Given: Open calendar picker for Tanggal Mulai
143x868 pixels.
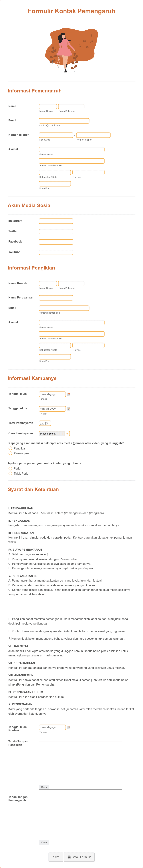Looking at the screenshot, I should coord(69,394).
